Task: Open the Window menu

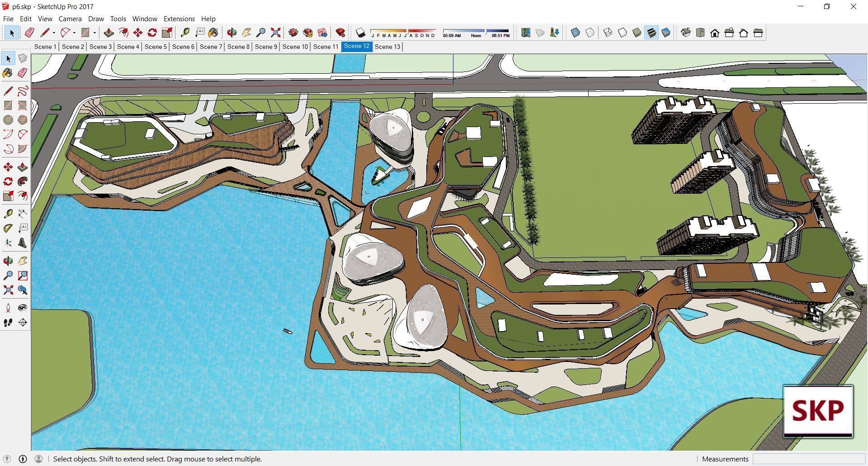Action: (145, 19)
